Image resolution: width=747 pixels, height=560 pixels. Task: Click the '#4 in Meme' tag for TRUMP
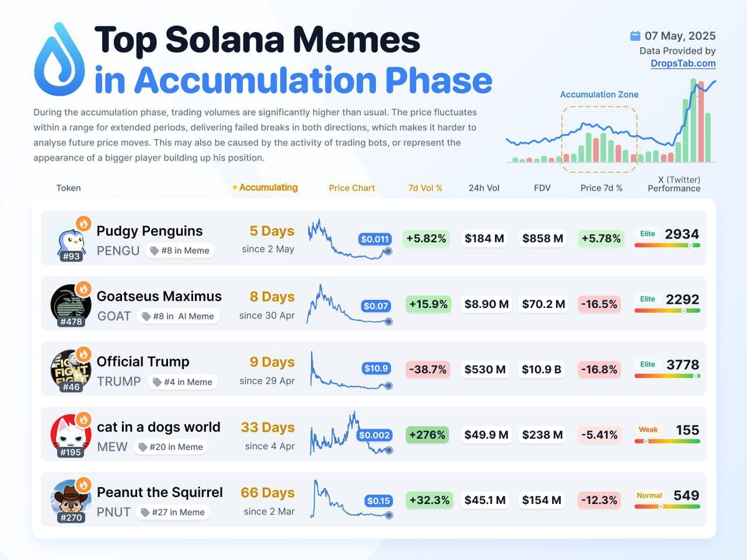click(x=182, y=382)
